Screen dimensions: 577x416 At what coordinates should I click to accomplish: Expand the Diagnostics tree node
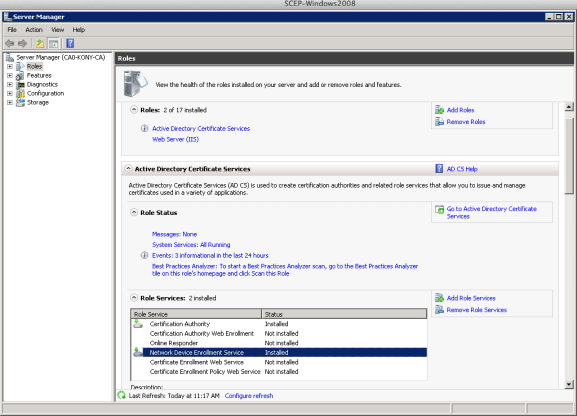coord(10,84)
